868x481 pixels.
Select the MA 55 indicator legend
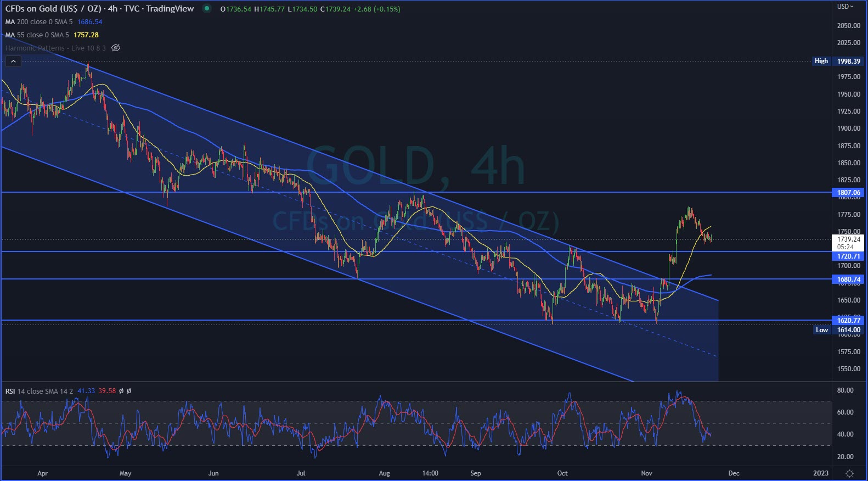(37, 35)
